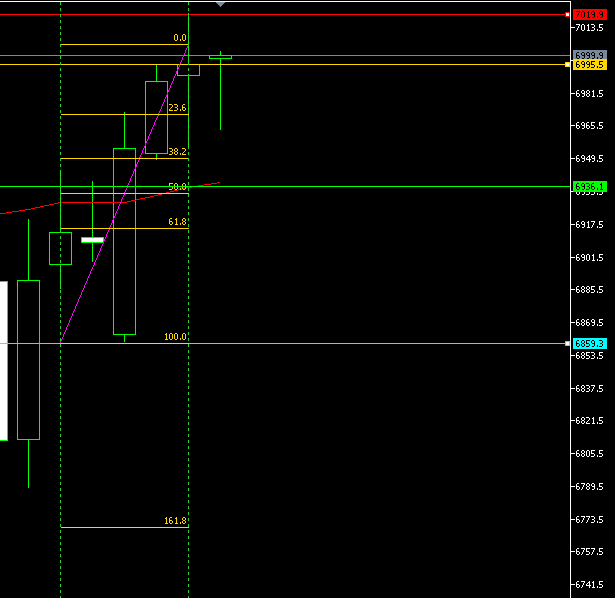This screenshot has width=615, height=598.
Task: Select the yellow 6995.5 price label
Action: click(590, 65)
